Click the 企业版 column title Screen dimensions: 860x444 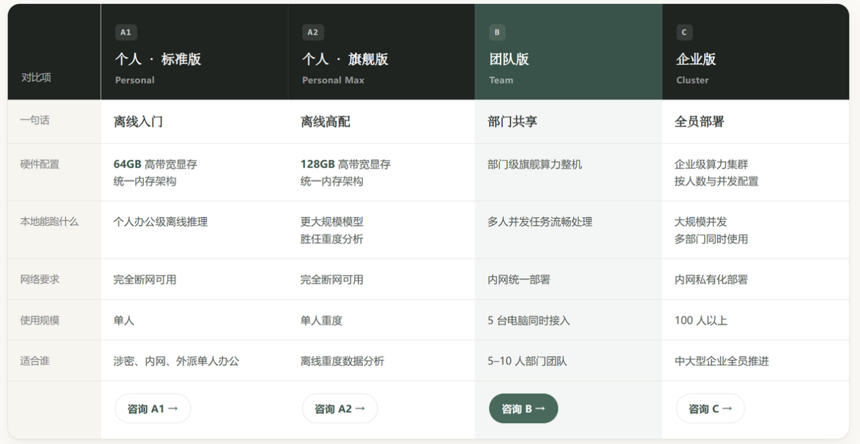pos(696,59)
